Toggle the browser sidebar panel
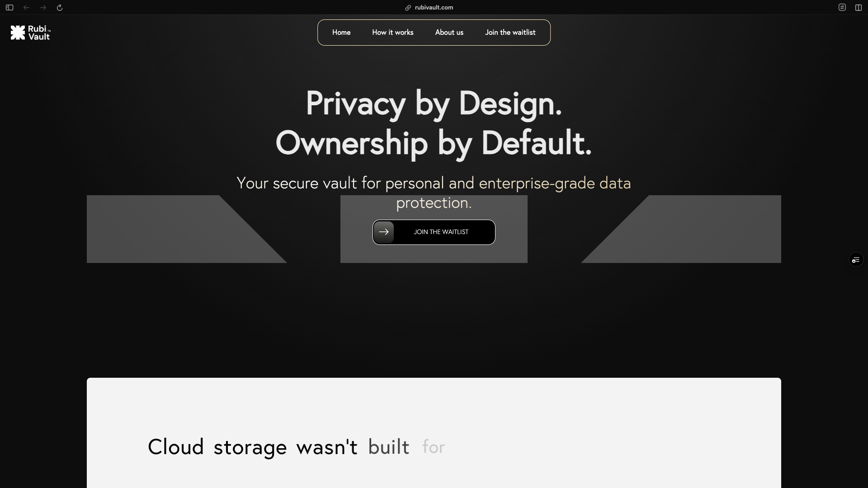 coord(9,7)
